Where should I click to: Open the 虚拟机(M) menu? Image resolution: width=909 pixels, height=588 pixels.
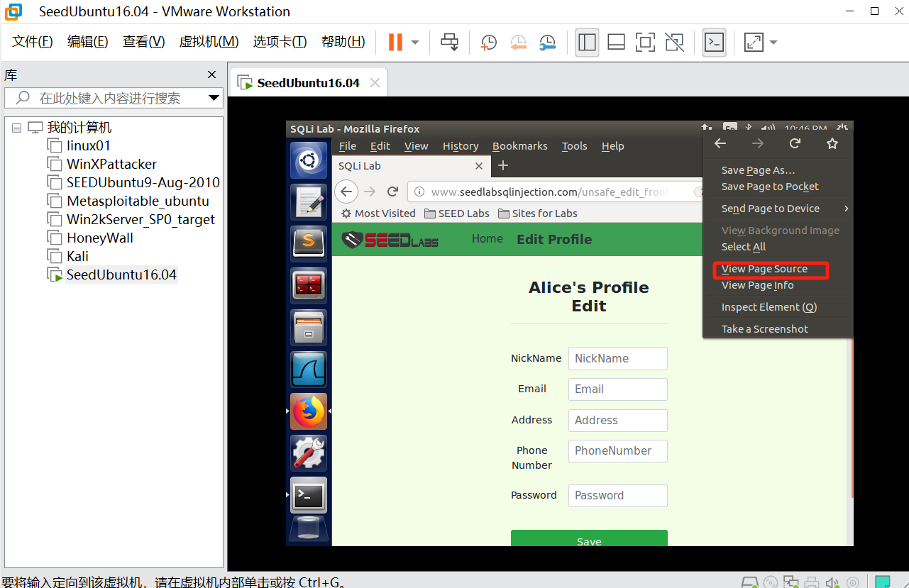[209, 42]
